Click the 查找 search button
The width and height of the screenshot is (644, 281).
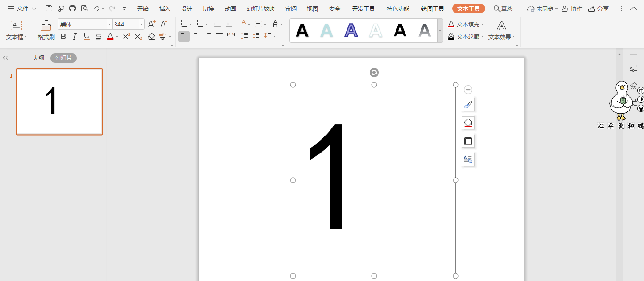pos(503,9)
